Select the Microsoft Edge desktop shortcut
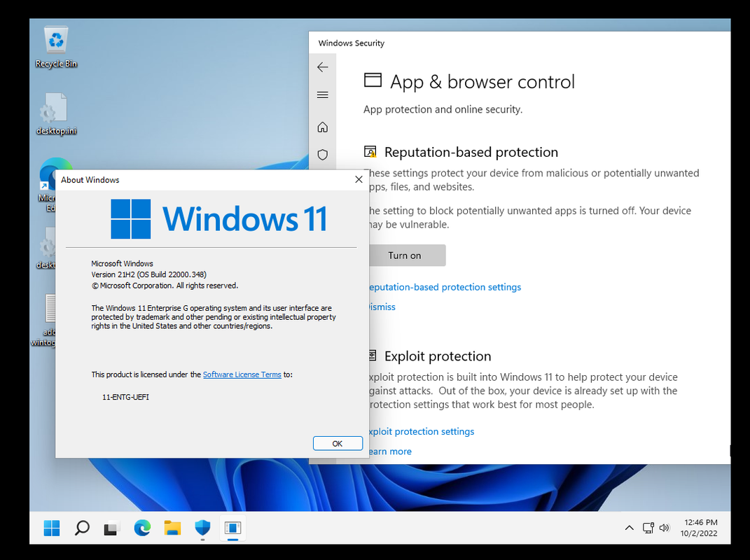This screenshot has height=560, width=750. click(48, 185)
